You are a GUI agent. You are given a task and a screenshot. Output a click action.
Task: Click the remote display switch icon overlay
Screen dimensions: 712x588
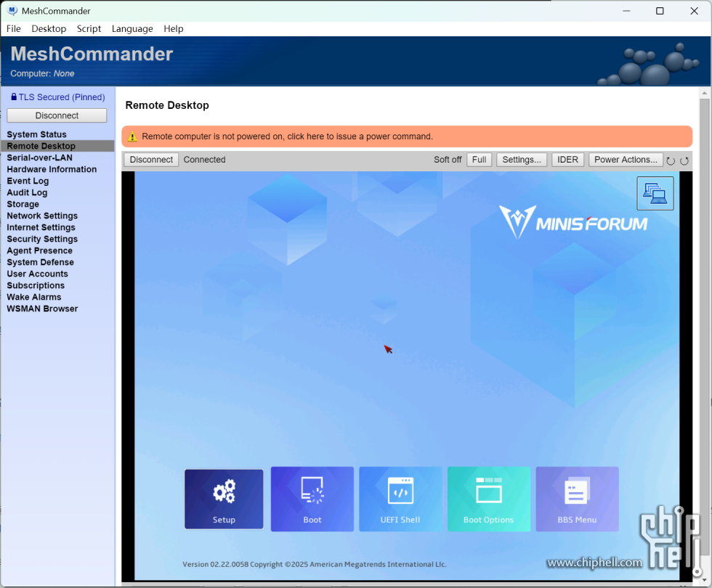[x=655, y=193]
